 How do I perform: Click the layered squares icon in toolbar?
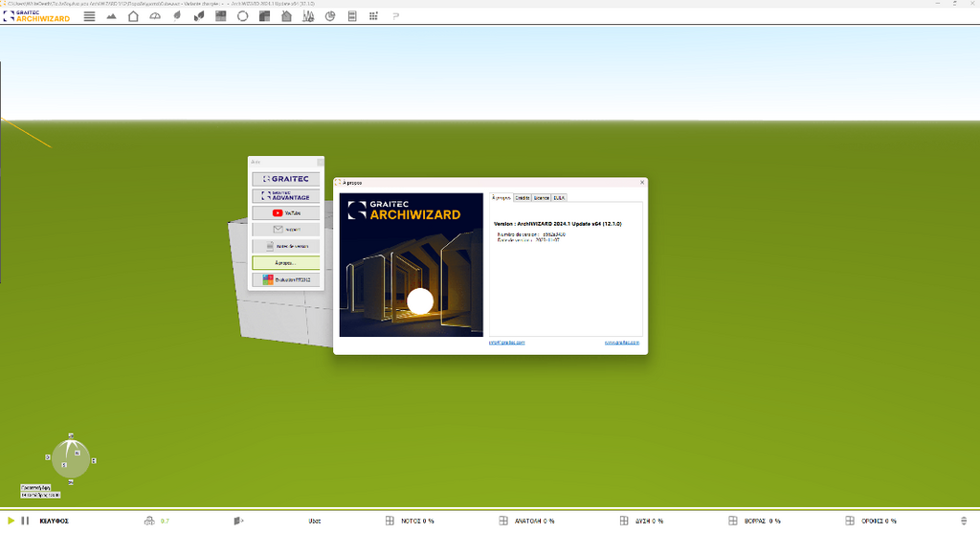(264, 16)
